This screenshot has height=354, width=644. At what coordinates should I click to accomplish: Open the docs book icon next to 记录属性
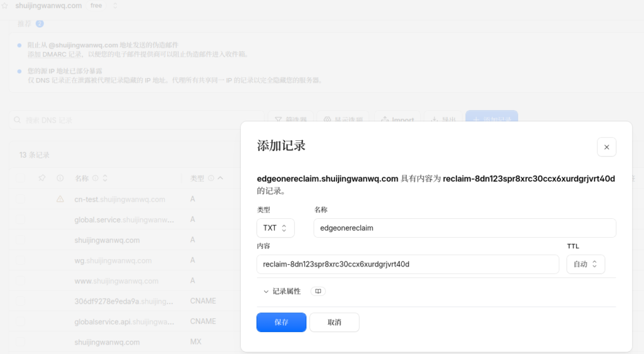[318, 291]
